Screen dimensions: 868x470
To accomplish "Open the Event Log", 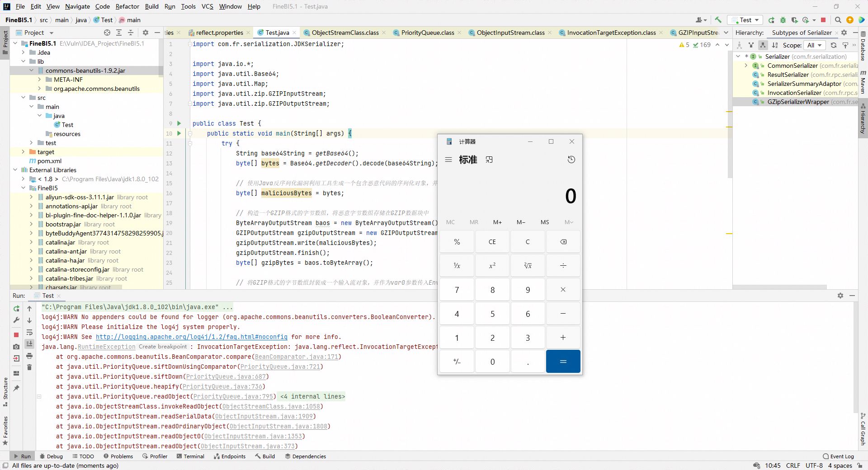I will (839, 456).
